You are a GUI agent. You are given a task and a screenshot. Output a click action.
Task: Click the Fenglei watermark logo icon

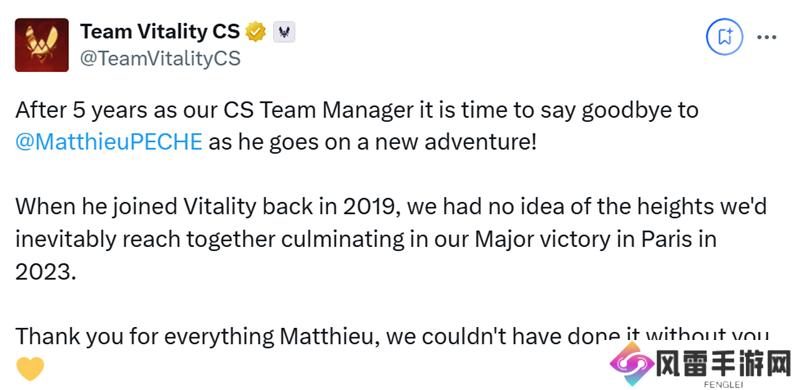[x=632, y=363]
